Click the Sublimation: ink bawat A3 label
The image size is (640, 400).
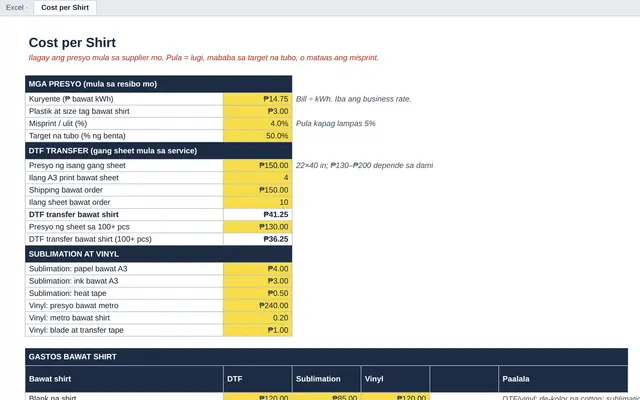tap(73, 281)
